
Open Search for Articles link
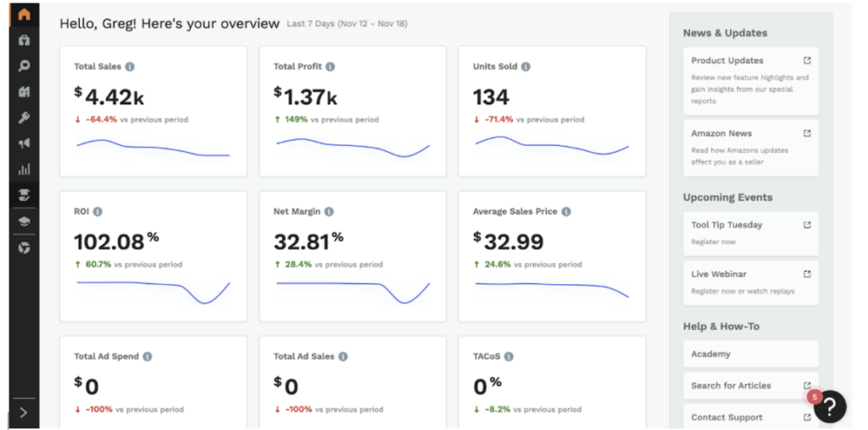751,386
